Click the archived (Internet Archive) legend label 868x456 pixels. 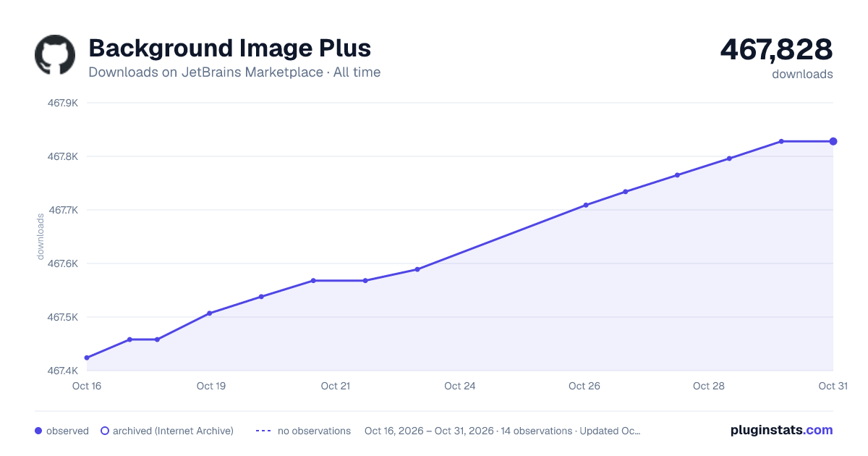(173, 431)
